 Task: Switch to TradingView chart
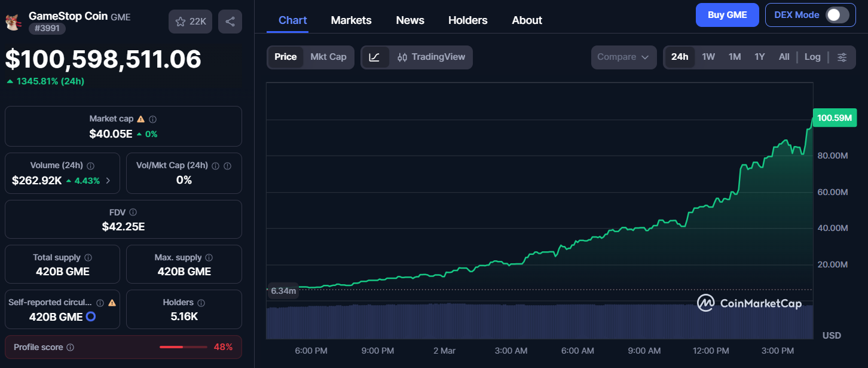point(431,57)
